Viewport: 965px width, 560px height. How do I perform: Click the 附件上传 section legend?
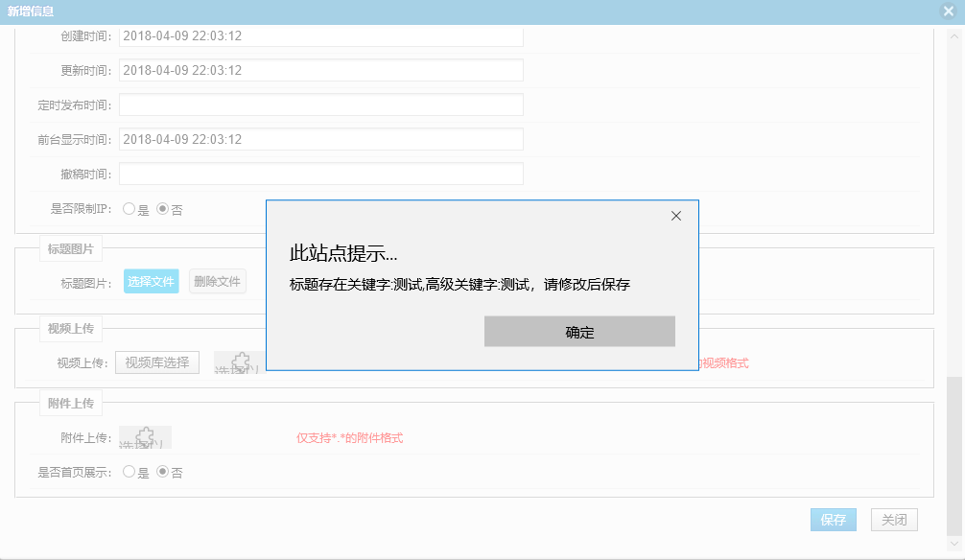click(71, 404)
